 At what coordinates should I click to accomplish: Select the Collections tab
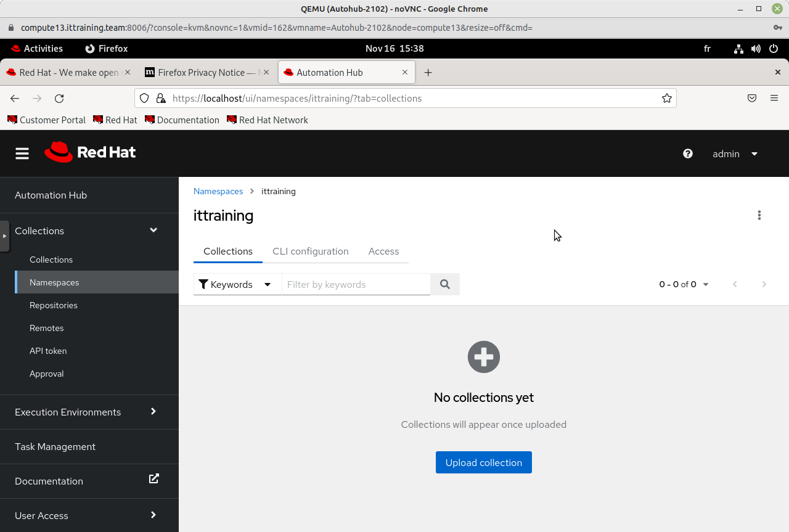coord(228,252)
